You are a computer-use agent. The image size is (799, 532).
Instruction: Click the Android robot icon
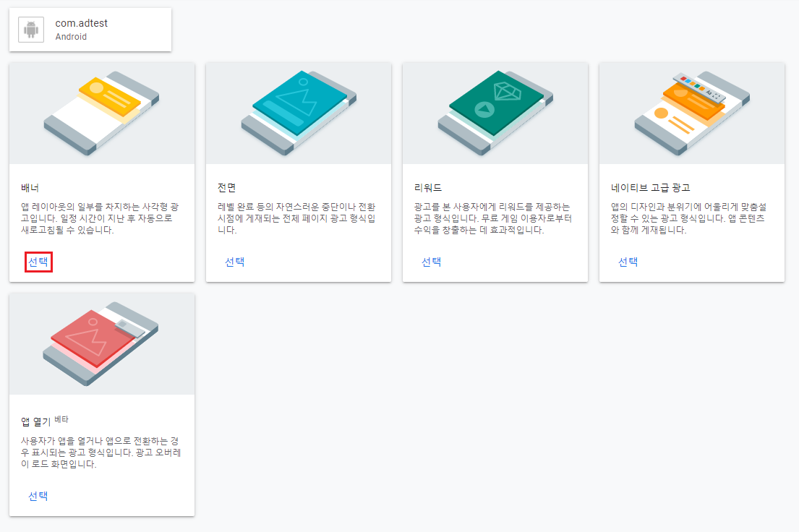coord(30,29)
